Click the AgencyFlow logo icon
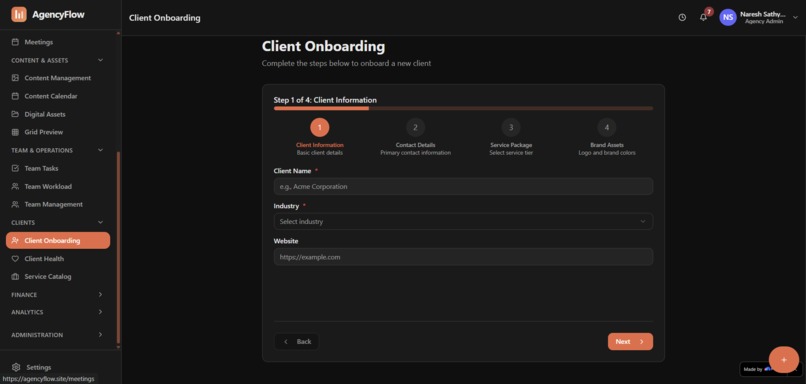806x384 pixels. click(x=19, y=14)
